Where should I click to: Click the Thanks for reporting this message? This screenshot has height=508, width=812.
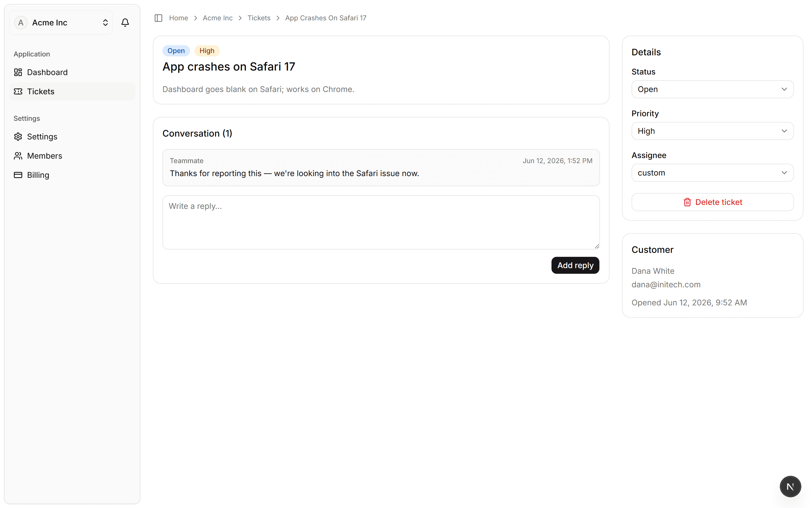pyautogui.click(x=294, y=173)
